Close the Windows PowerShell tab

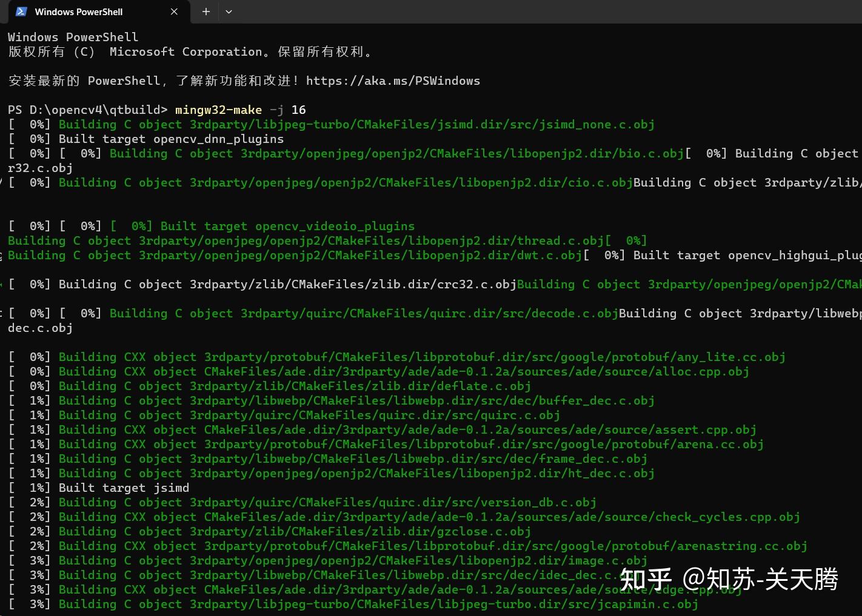point(174,12)
